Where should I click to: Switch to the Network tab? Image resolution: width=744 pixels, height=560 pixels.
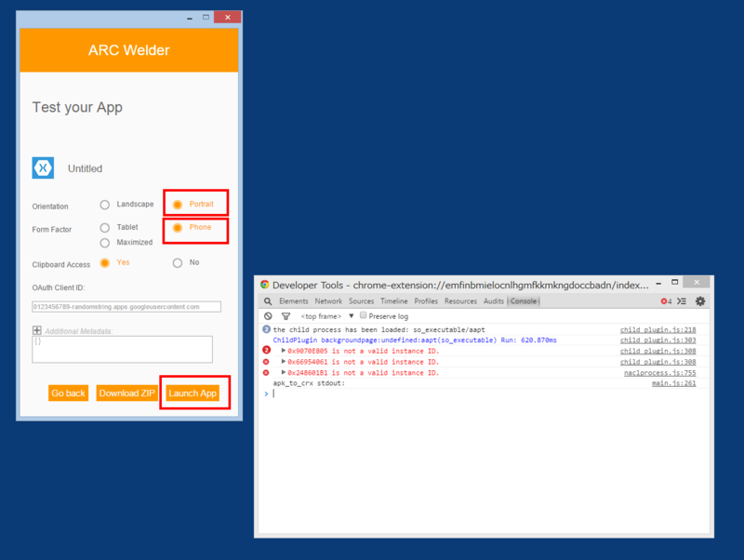[x=328, y=301]
